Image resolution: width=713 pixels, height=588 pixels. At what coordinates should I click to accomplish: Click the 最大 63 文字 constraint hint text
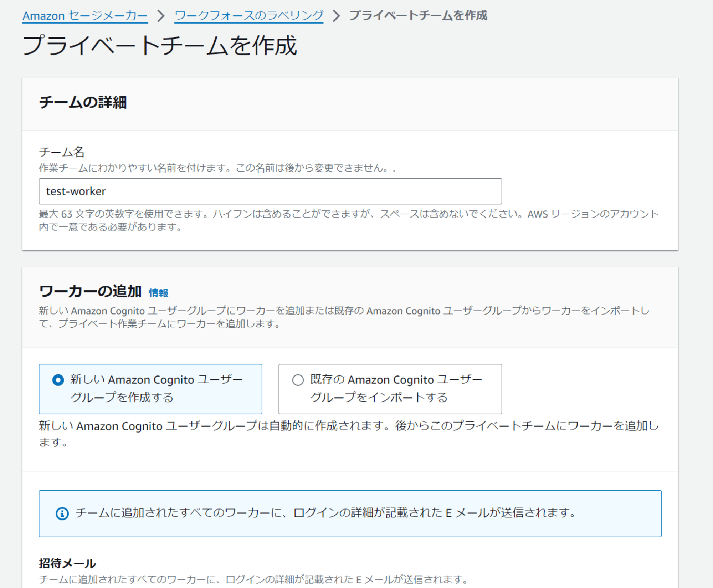[x=349, y=220]
